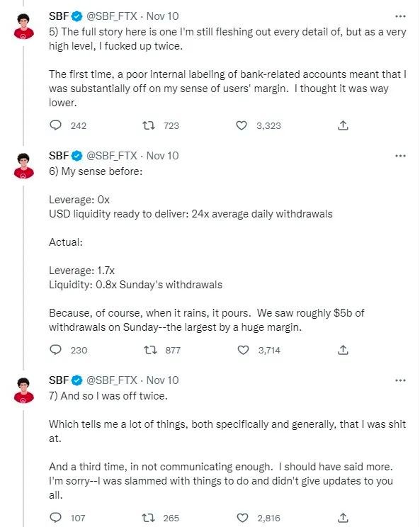Reply to tweet 7 with 107 replies
Screen dimensions: 420x527
tap(56, 518)
